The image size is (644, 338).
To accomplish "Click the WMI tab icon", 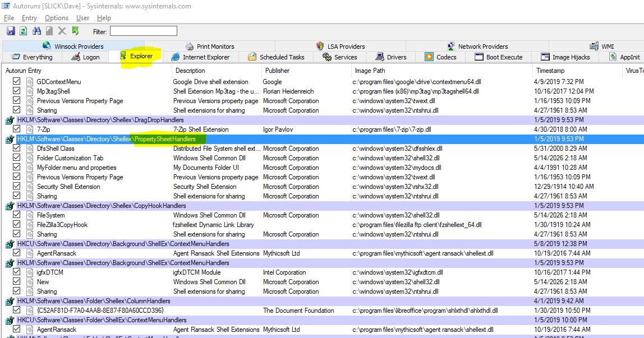I will tap(594, 46).
